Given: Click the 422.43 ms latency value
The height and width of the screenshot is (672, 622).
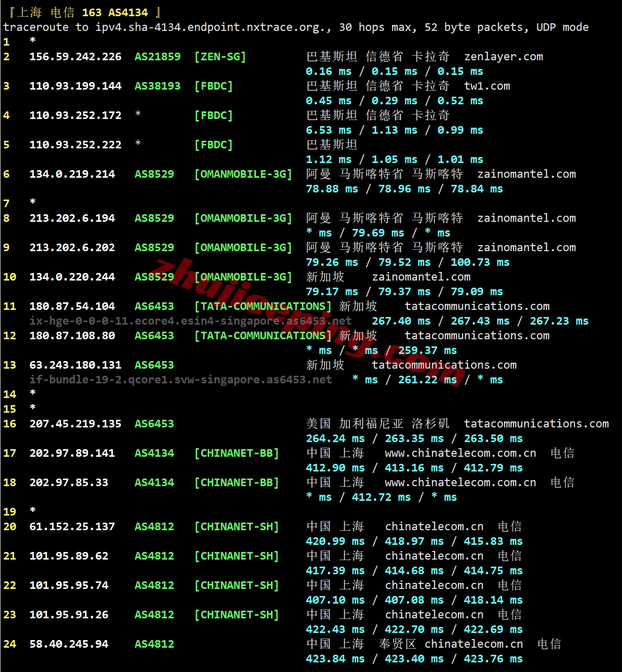Looking at the screenshot, I should tap(335, 629).
